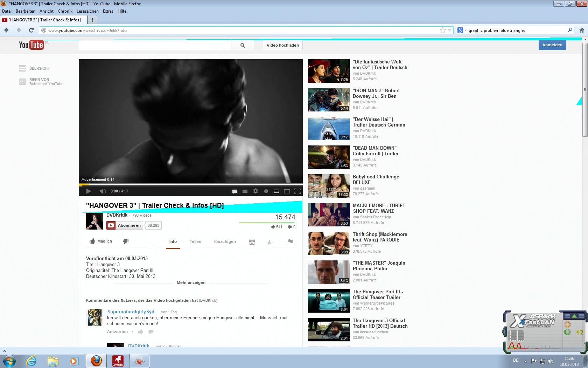
Task: Thumbs up the first comment
Action: [x=140, y=332]
